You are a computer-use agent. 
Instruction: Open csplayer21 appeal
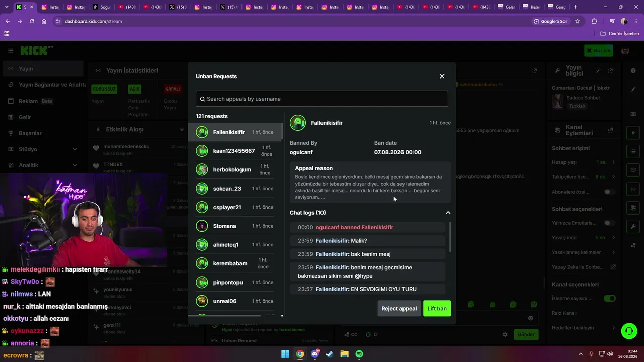235,207
